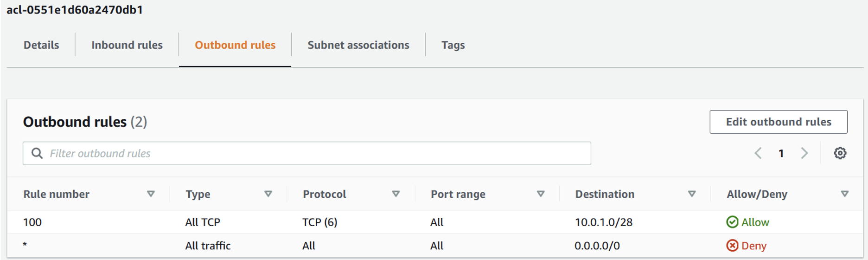Go to next page arrow

point(804,153)
